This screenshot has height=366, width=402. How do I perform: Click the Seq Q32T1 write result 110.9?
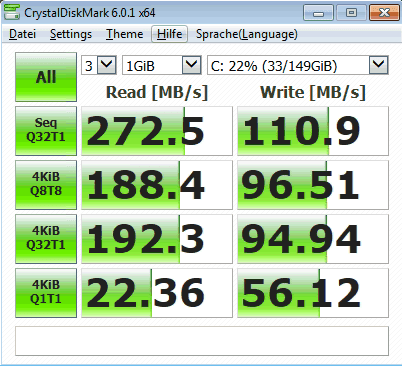coord(313,131)
